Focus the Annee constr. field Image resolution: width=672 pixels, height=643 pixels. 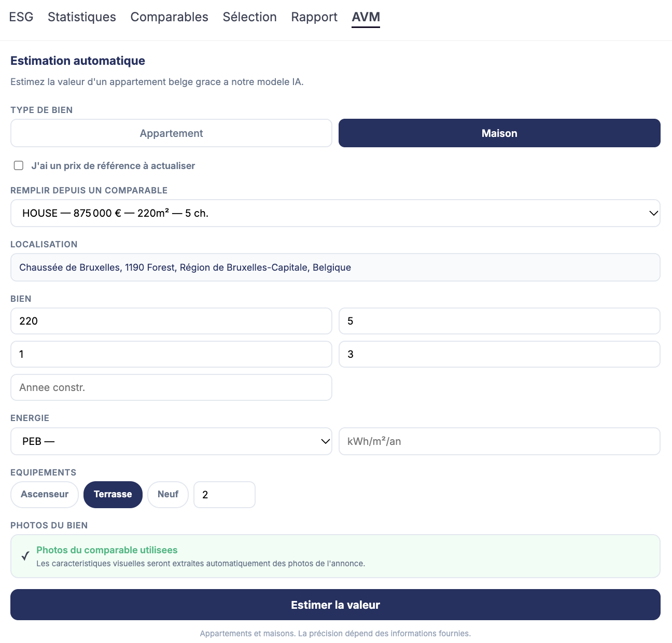click(x=171, y=387)
